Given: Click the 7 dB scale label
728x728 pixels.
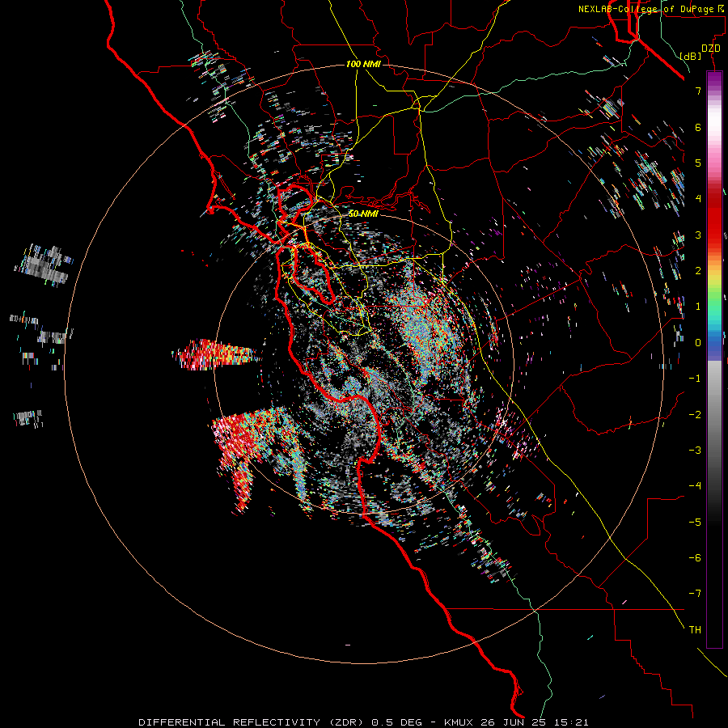Looking at the screenshot, I should 698,91.
